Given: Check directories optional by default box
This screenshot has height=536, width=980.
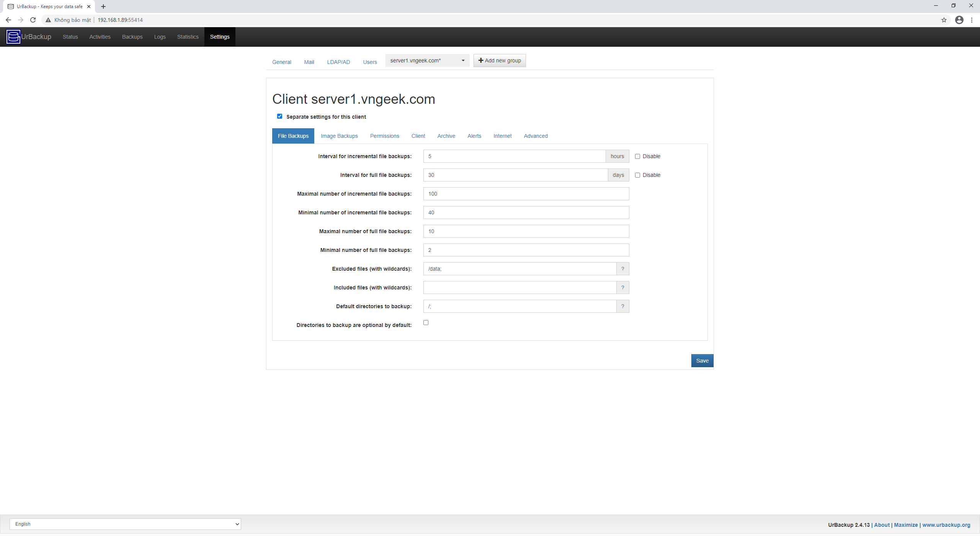Looking at the screenshot, I should 426,323.
